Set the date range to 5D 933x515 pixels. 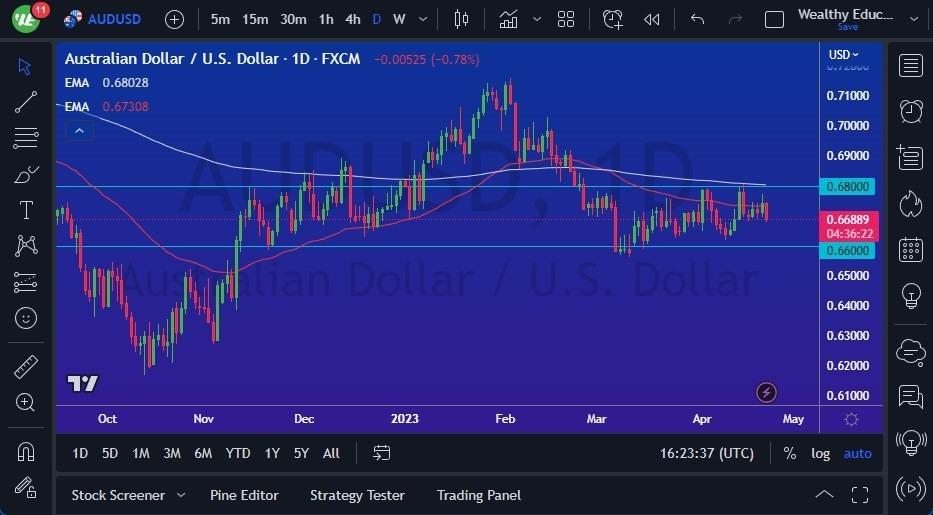[x=109, y=454]
